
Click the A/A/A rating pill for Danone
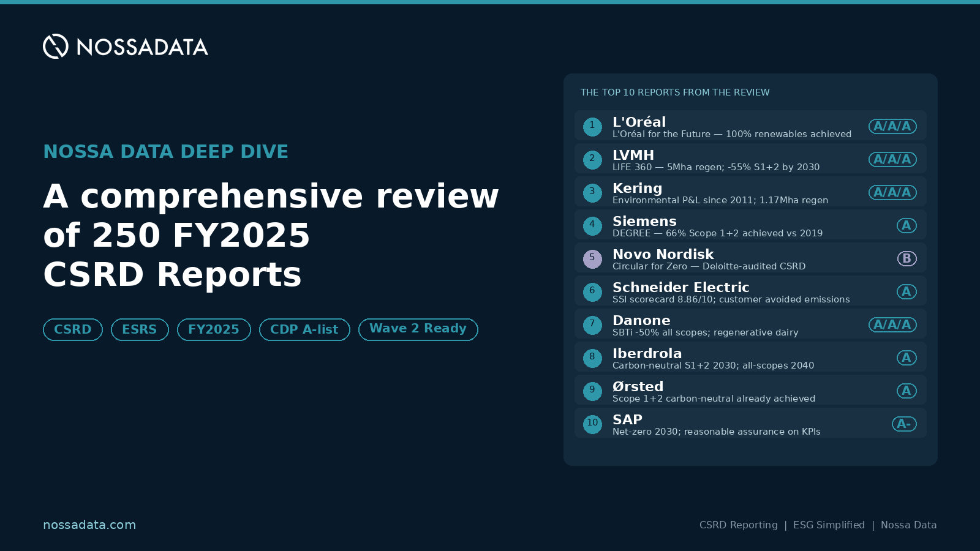pyautogui.click(x=892, y=325)
